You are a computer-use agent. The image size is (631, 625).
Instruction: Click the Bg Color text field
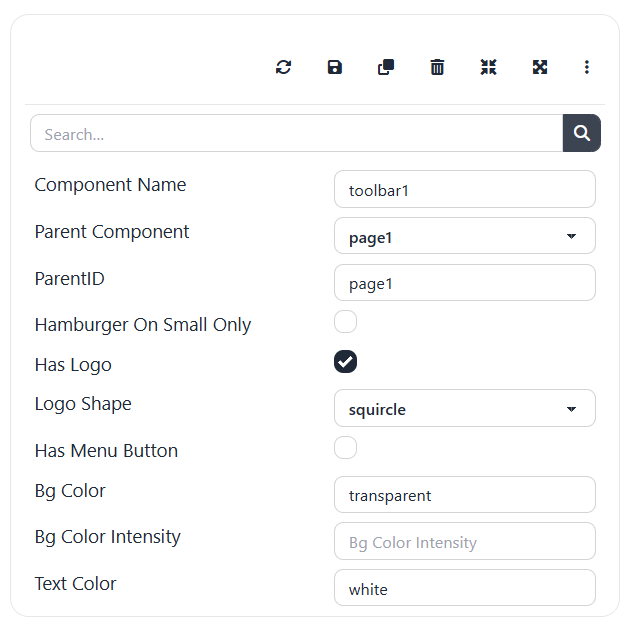464,495
